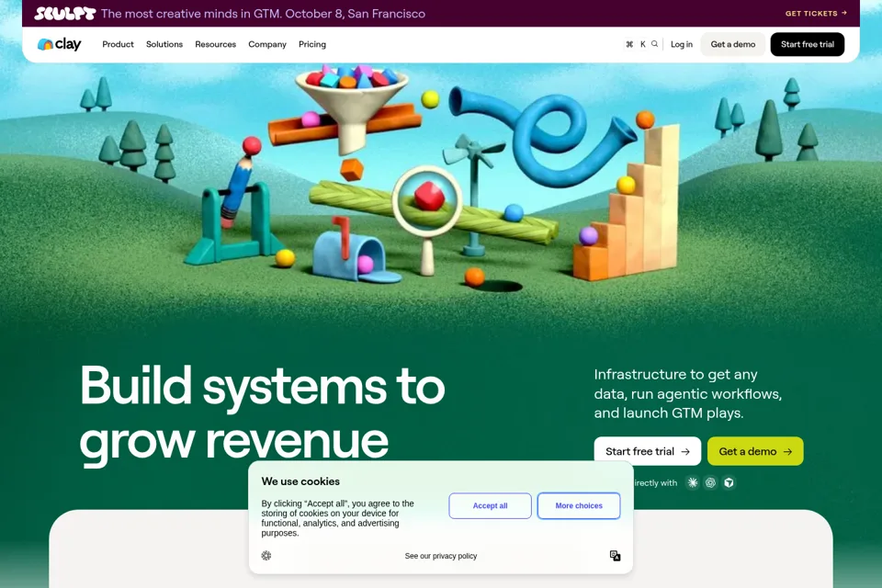882x588 pixels.
Task: Open the Company menu
Action: tap(267, 44)
